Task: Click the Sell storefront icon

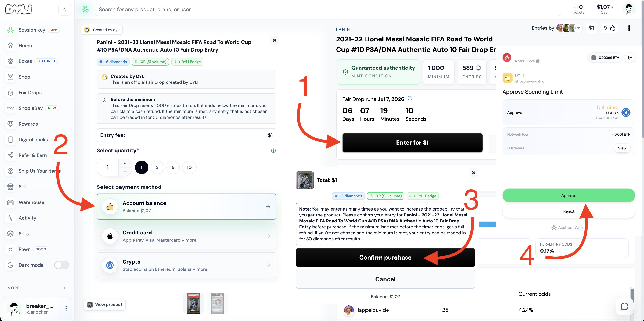Action: point(10,186)
